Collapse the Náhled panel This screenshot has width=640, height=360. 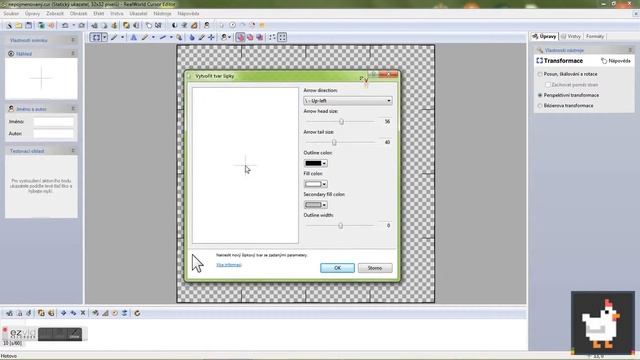(x=73, y=53)
